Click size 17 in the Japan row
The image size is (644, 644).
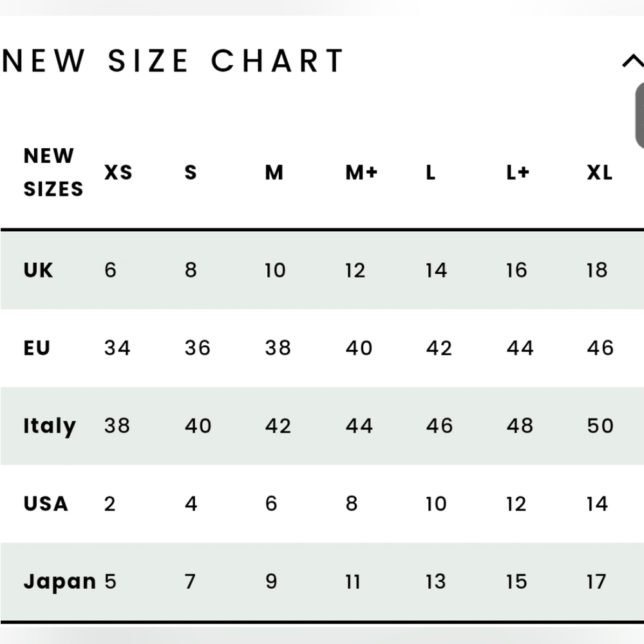596,582
